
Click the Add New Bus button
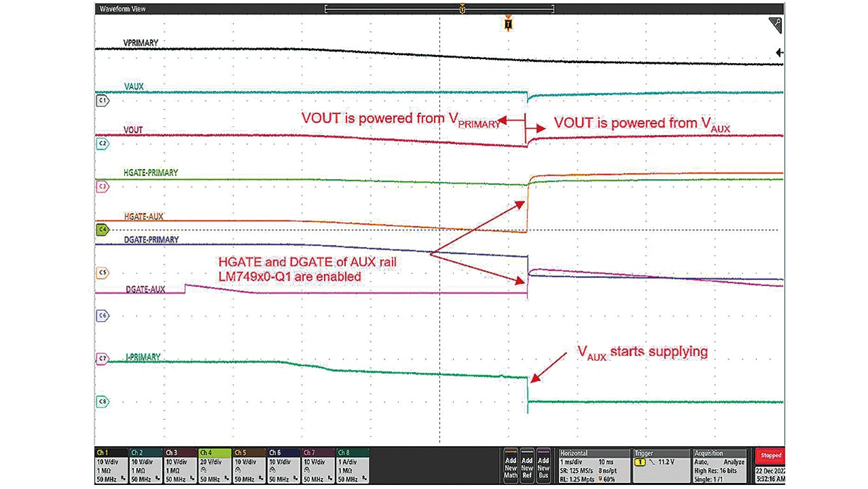[x=543, y=465]
